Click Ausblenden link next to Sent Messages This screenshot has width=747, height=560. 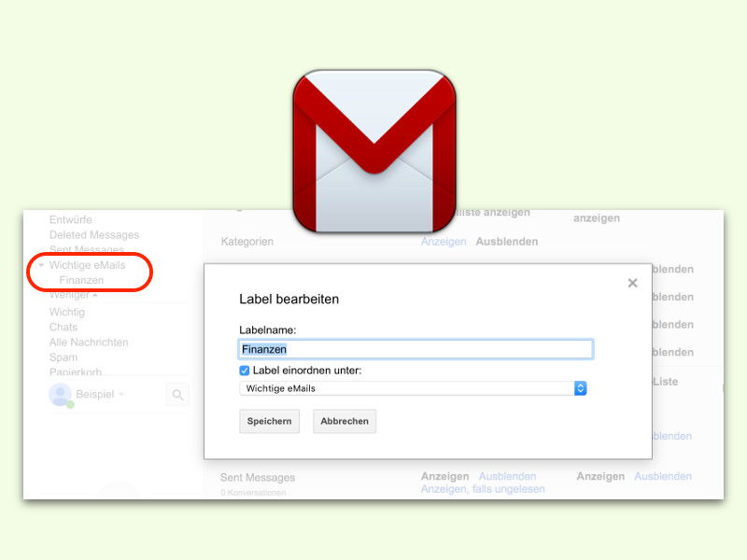click(507, 476)
